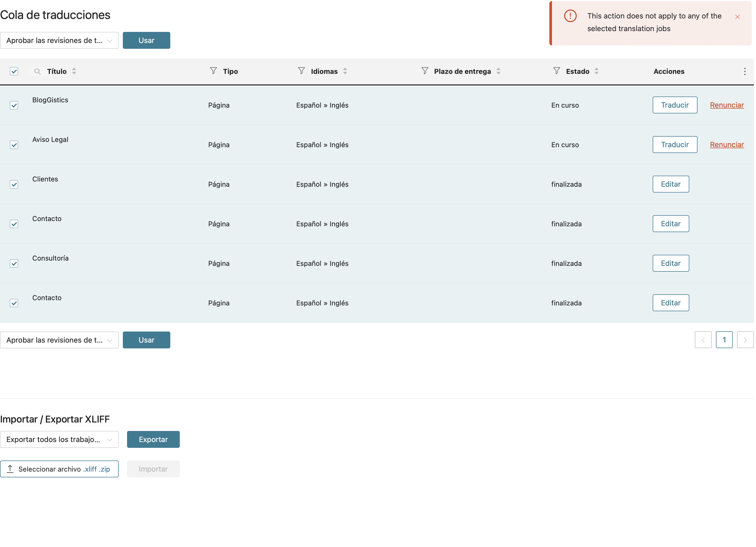Click Traducir for Aviso Legal
Image resolution: width=756 pixels, height=547 pixels.
(675, 145)
